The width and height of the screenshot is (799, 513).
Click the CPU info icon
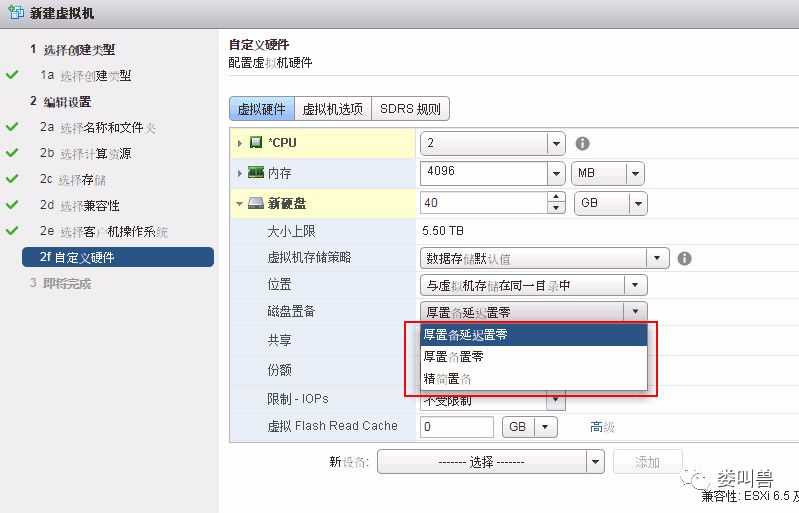click(582, 144)
